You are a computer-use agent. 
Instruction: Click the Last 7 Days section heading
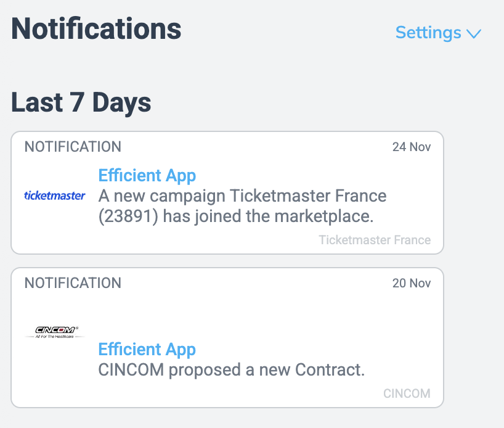81,102
